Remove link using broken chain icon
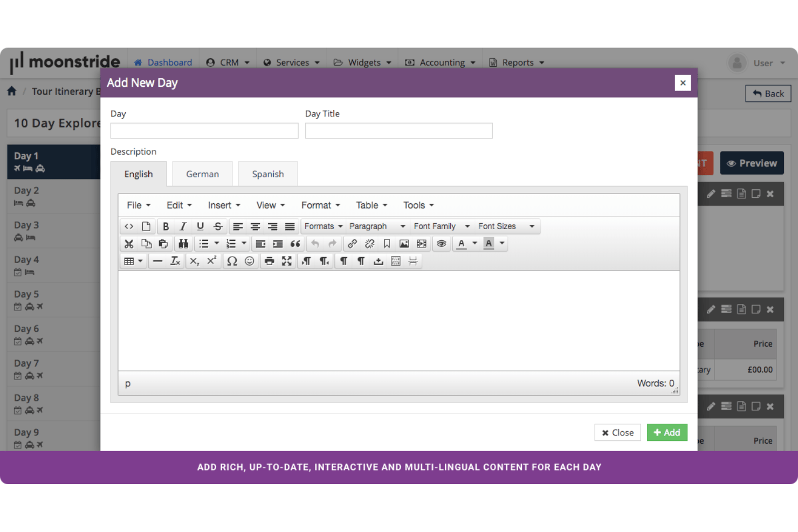Image resolution: width=798 pixels, height=532 pixels. coord(369,244)
